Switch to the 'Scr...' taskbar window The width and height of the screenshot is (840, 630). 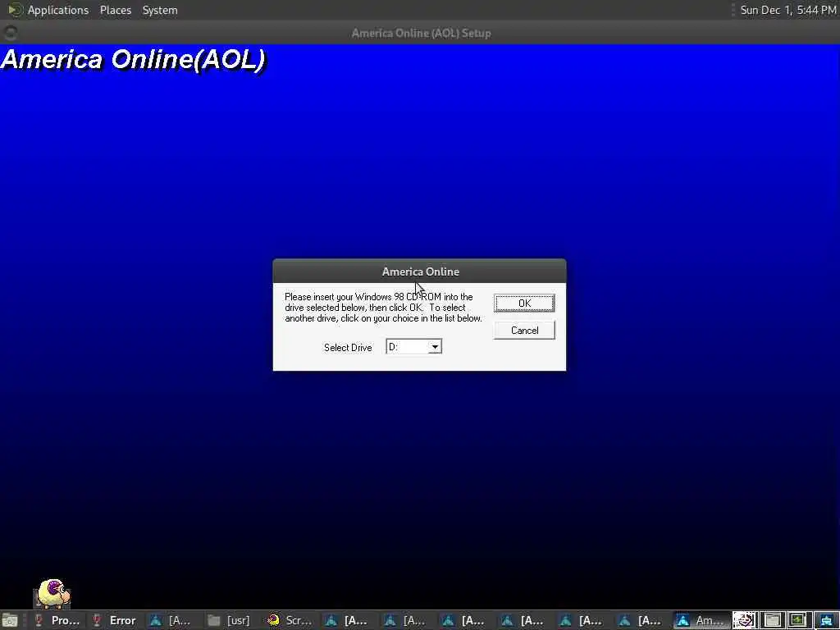[x=290, y=620]
